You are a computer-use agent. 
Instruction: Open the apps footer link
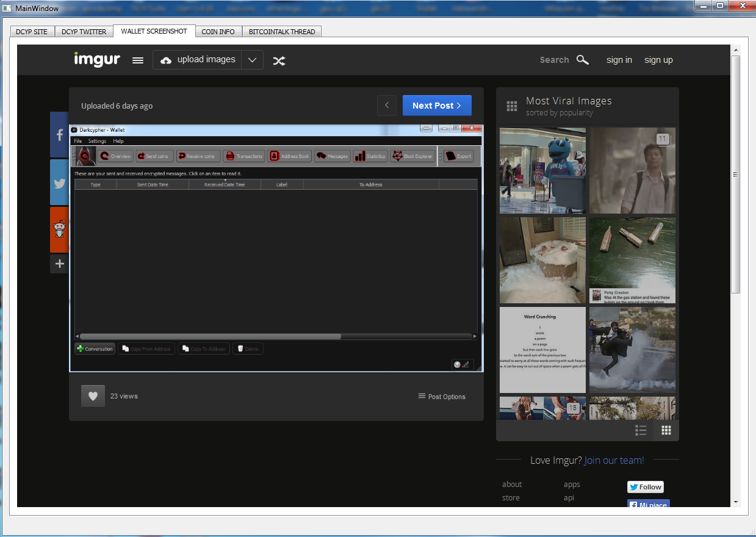click(x=572, y=485)
